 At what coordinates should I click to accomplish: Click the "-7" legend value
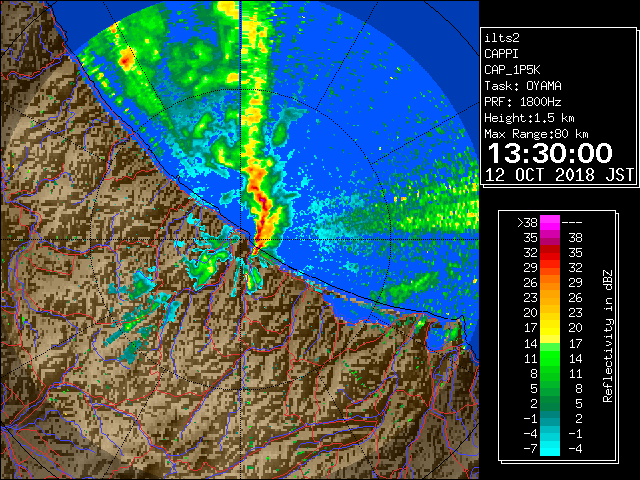pos(530,449)
